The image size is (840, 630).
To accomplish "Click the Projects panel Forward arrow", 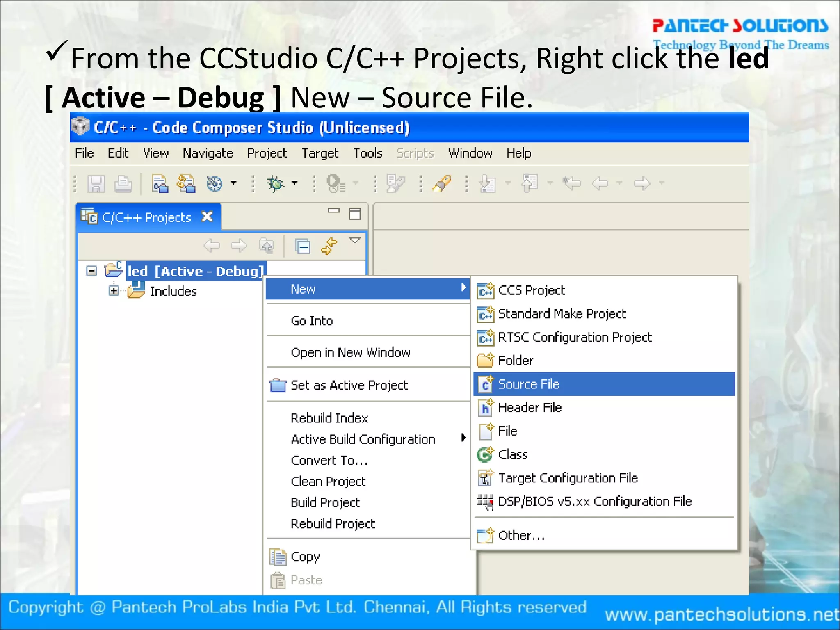I will (x=239, y=246).
